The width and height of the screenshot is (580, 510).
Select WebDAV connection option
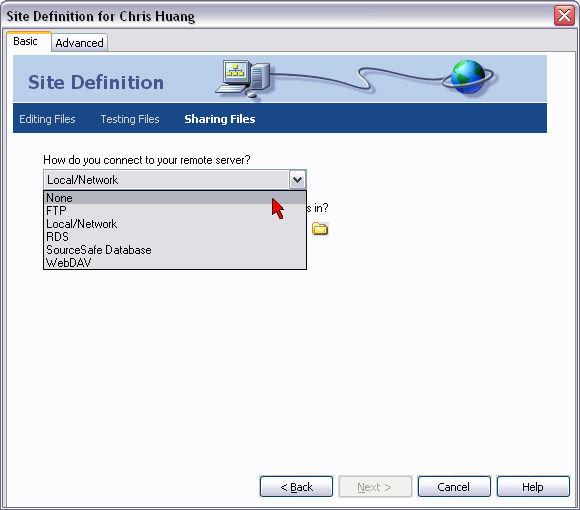click(175, 263)
